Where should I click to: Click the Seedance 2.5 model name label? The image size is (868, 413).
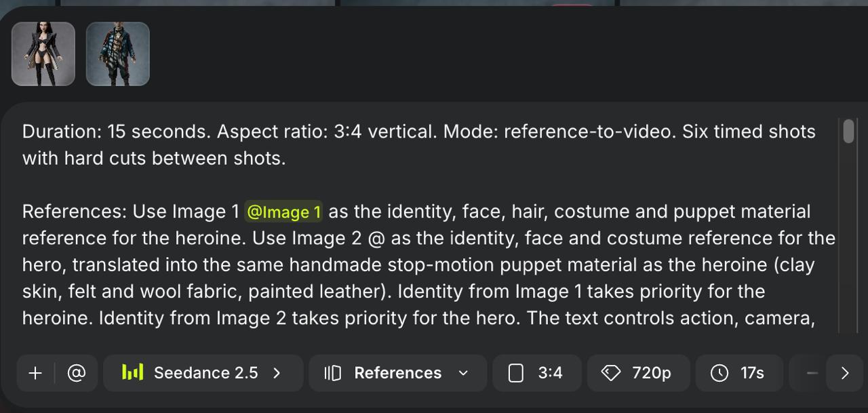click(206, 373)
